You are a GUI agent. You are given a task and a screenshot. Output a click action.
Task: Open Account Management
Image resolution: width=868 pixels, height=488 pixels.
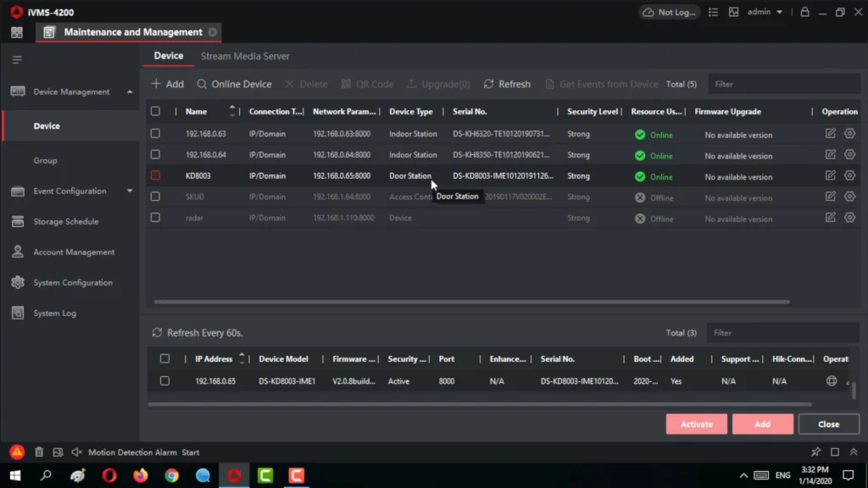(74, 252)
